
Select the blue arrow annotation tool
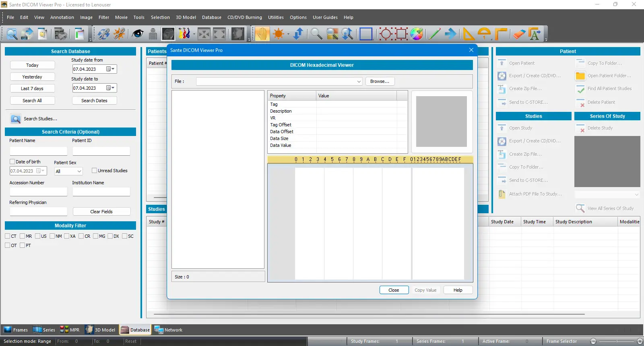[451, 34]
